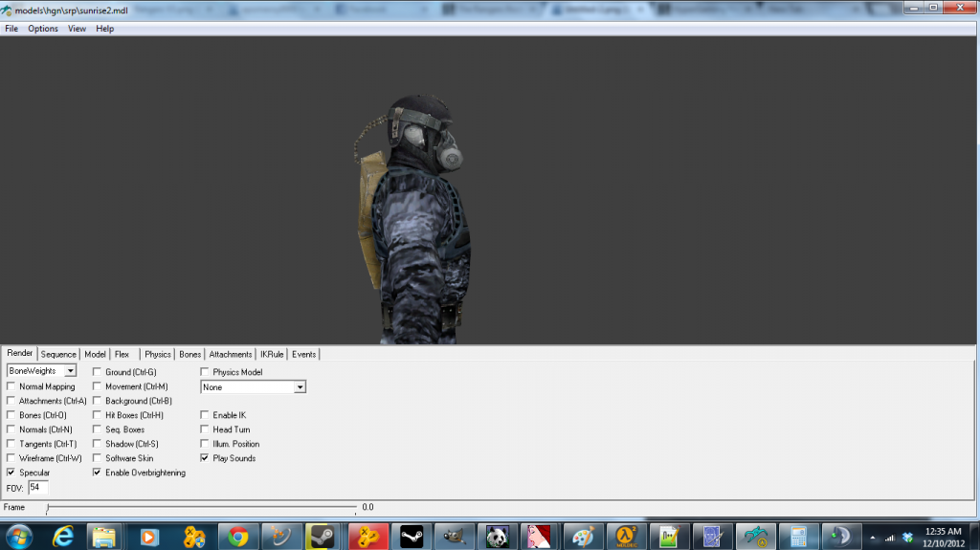The height and width of the screenshot is (550, 980).
Task: Enable Shadow (Ctrl-S) checkbox
Action: click(x=97, y=444)
